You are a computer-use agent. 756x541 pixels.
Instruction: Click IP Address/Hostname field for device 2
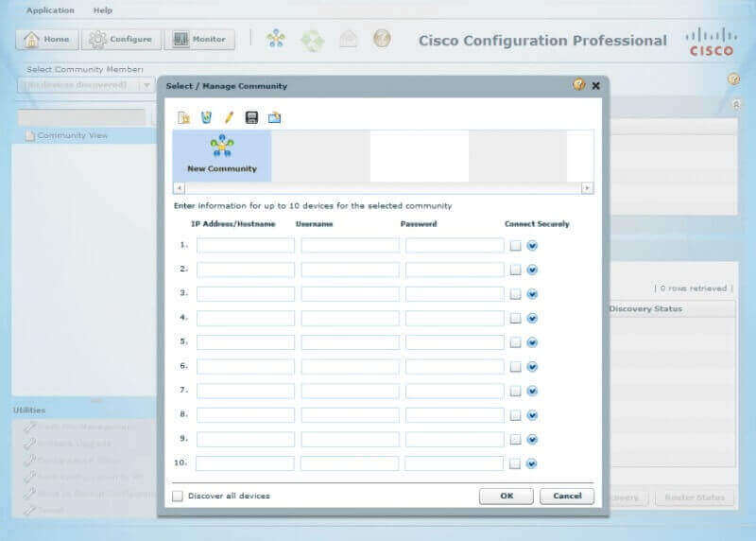click(246, 270)
